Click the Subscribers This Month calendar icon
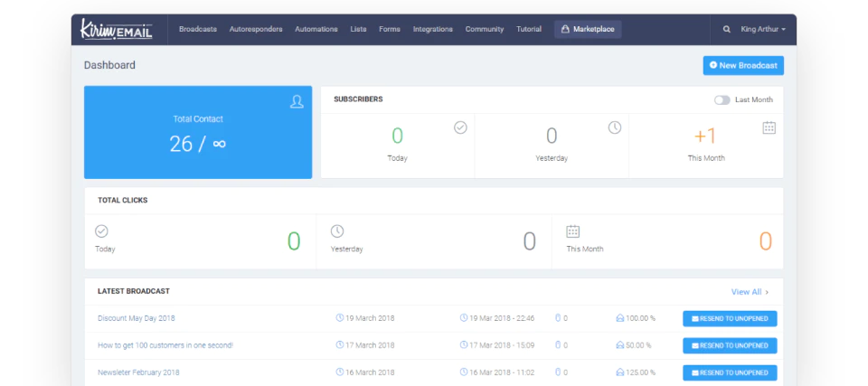Viewport: 868px width, 386px height. click(769, 128)
